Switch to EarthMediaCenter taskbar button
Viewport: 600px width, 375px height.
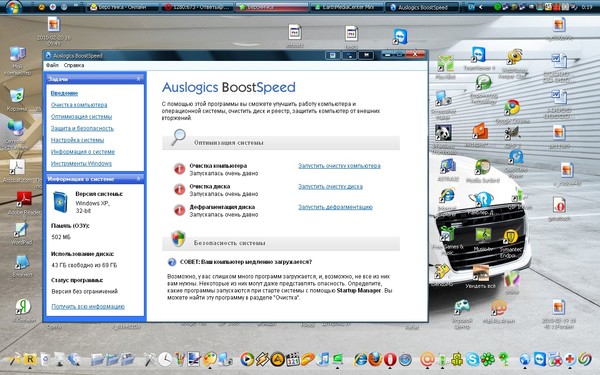tap(347, 7)
